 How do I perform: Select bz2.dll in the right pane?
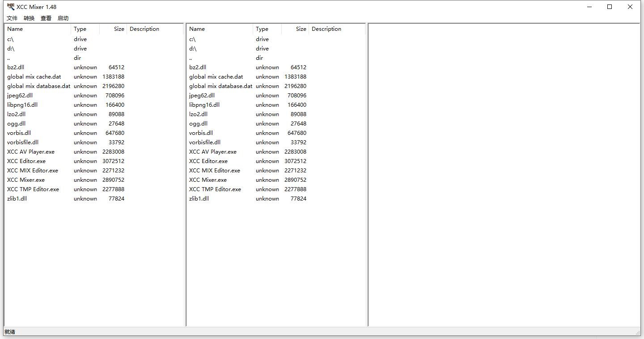click(198, 67)
